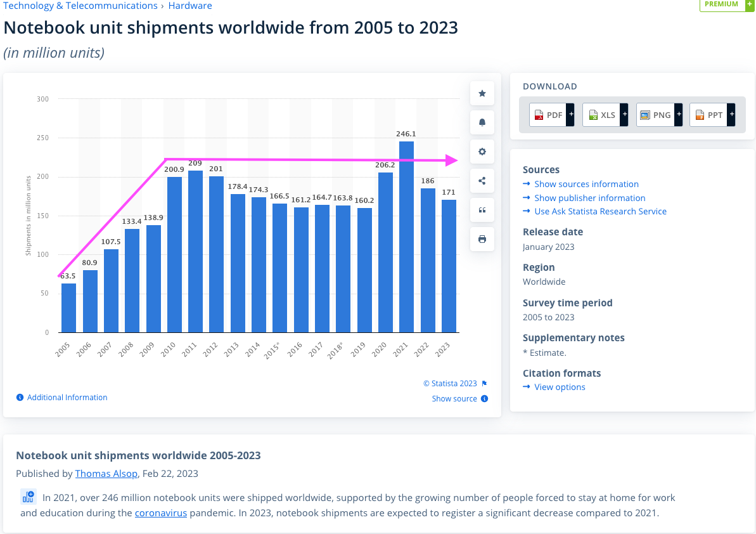Screen dimensions: 756x534
Task: Click the share icon beside chart
Action: [482, 181]
